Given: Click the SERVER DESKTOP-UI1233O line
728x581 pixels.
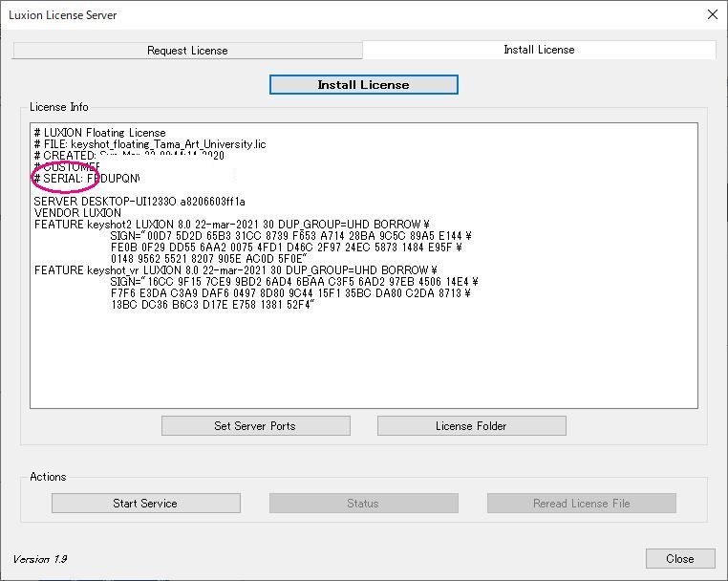Looking at the screenshot, I should 139,202.
